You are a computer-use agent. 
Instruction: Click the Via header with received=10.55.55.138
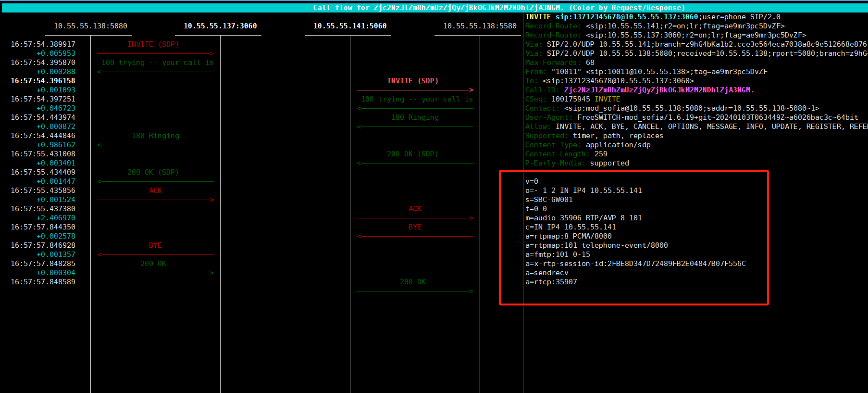point(696,53)
